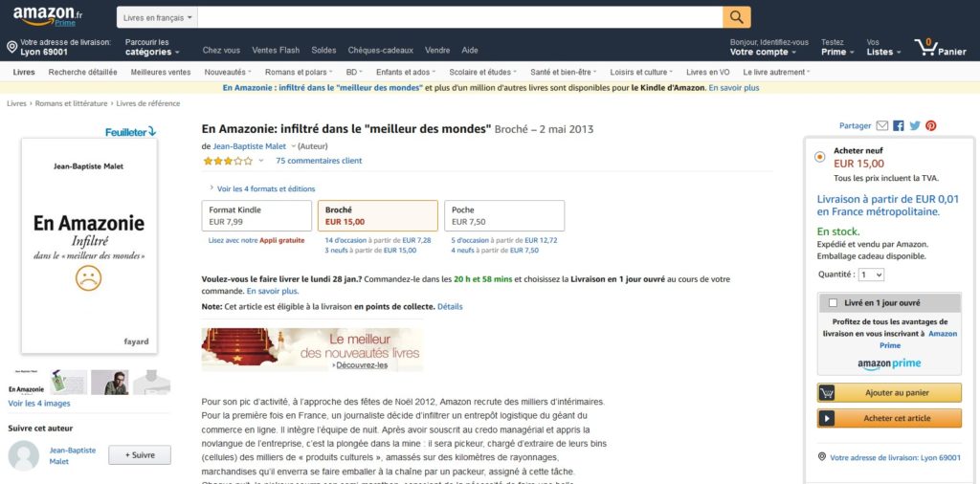Open the 75 commentaires client link
This screenshot has width=980, height=484.
[319, 161]
